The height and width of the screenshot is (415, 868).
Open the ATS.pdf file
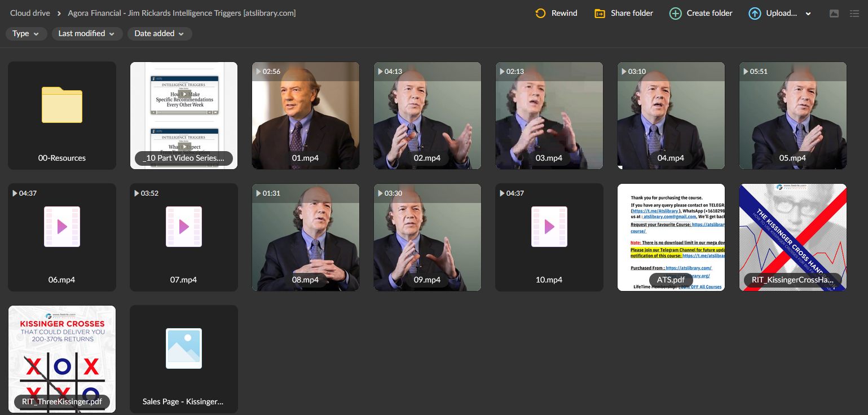[671, 237]
